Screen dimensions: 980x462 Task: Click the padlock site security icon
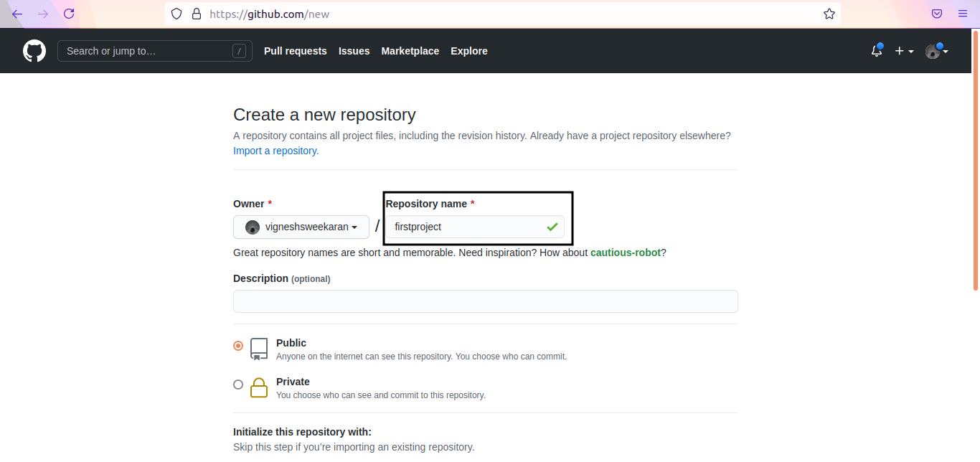[x=197, y=14]
